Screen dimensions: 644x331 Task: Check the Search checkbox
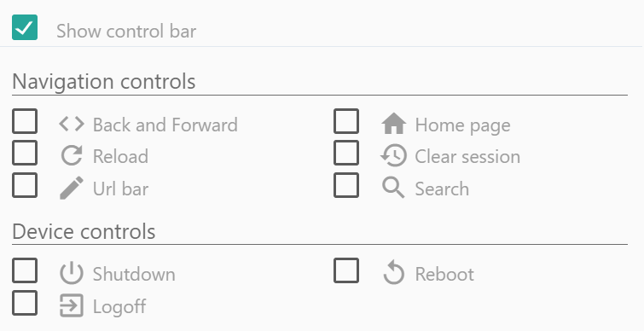[346, 185]
